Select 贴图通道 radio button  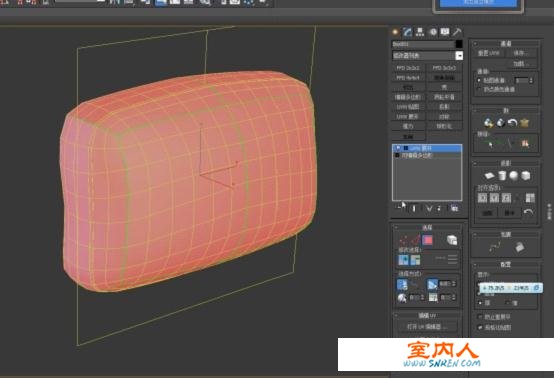(479, 81)
